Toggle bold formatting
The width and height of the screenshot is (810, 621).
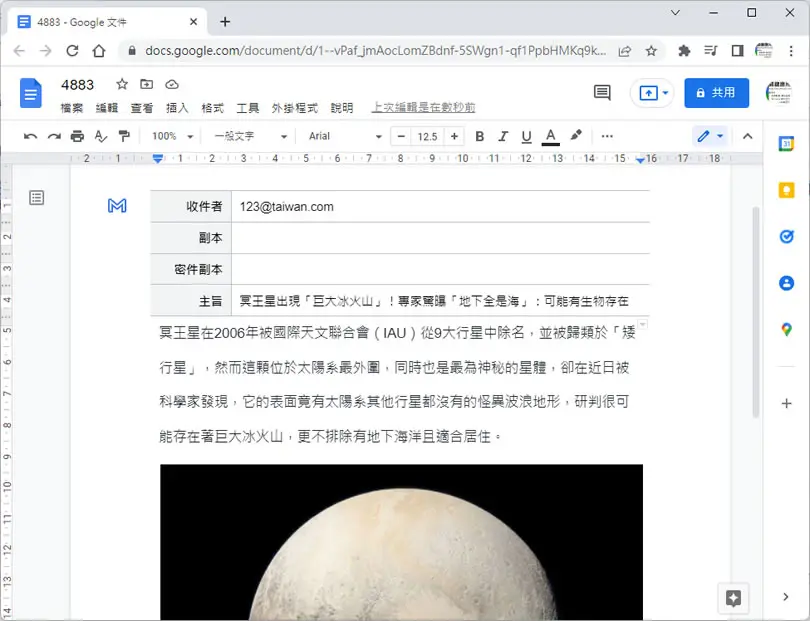point(479,136)
